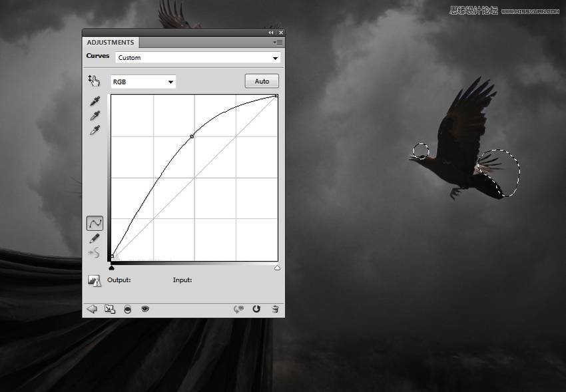Pick the gray point eyedropper

(x=95, y=116)
